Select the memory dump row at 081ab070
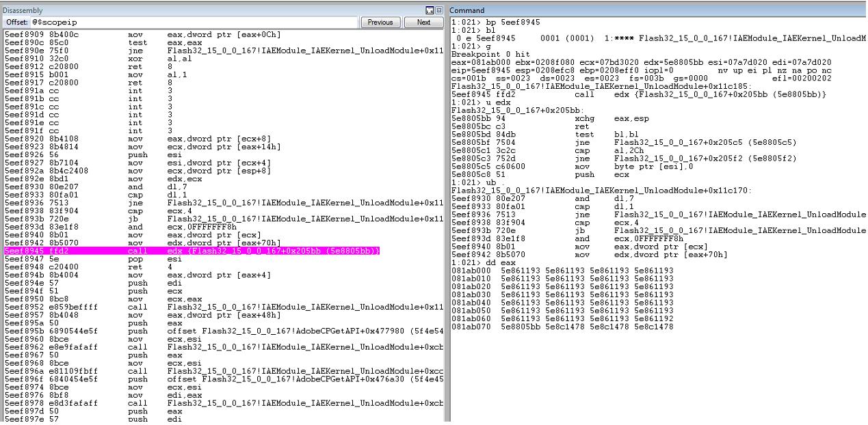Image resolution: width=868 pixels, height=425 pixels. [562, 327]
